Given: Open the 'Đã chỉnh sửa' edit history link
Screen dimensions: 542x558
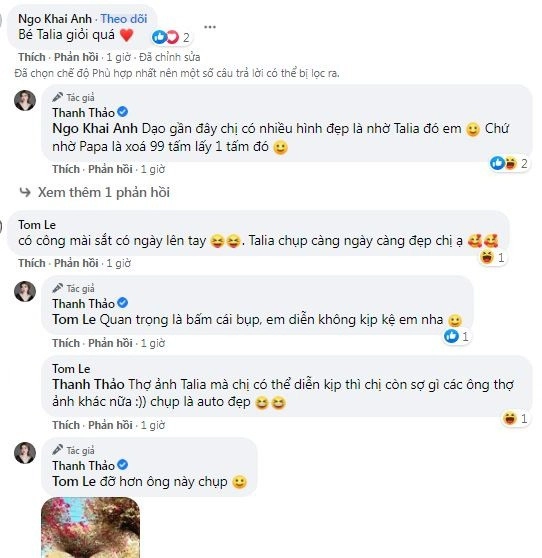Looking at the screenshot, I should coord(169,57).
